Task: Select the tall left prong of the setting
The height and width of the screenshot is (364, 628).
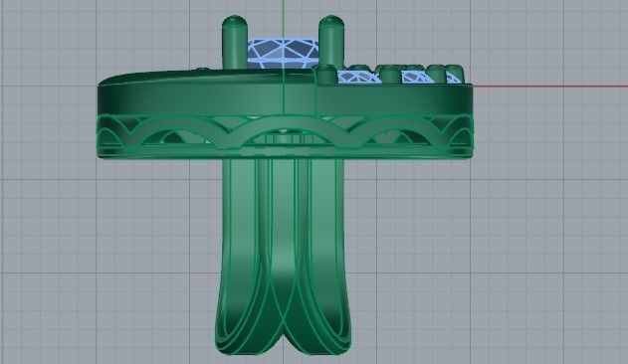Action: (235, 43)
